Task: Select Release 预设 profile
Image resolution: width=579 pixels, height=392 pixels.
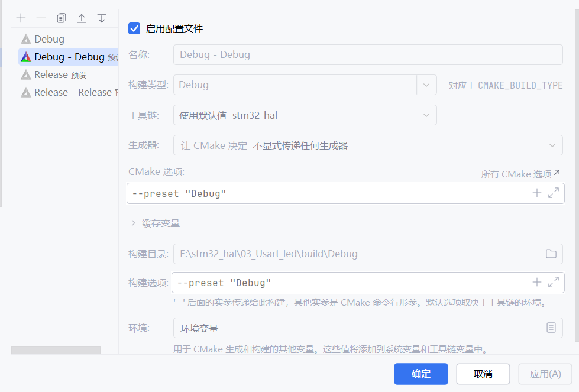Action: point(69,74)
